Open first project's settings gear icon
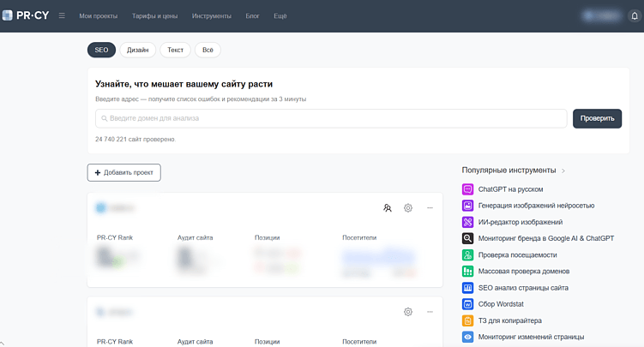 point(408,208)
